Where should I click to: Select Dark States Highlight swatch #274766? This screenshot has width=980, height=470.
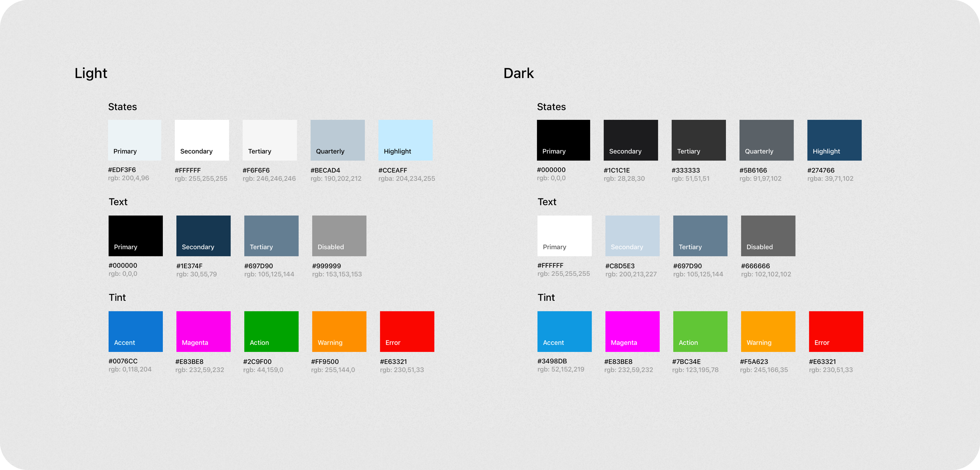[834, 140]
